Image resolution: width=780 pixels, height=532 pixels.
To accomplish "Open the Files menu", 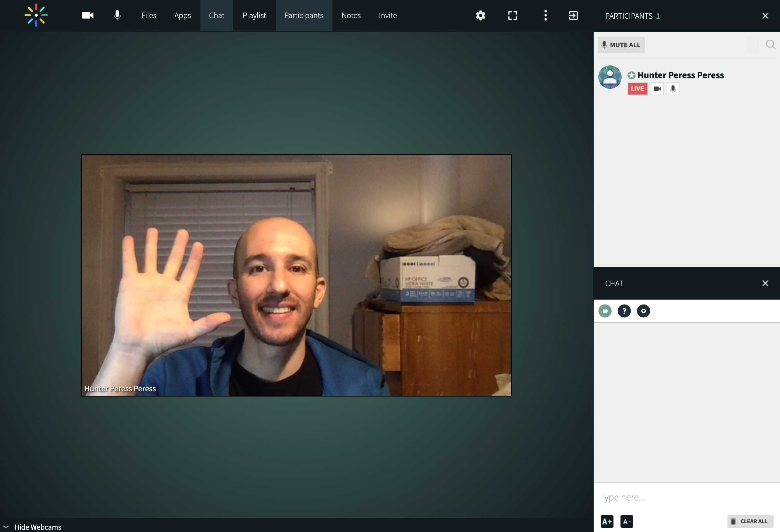I will [x=149, y=15].
